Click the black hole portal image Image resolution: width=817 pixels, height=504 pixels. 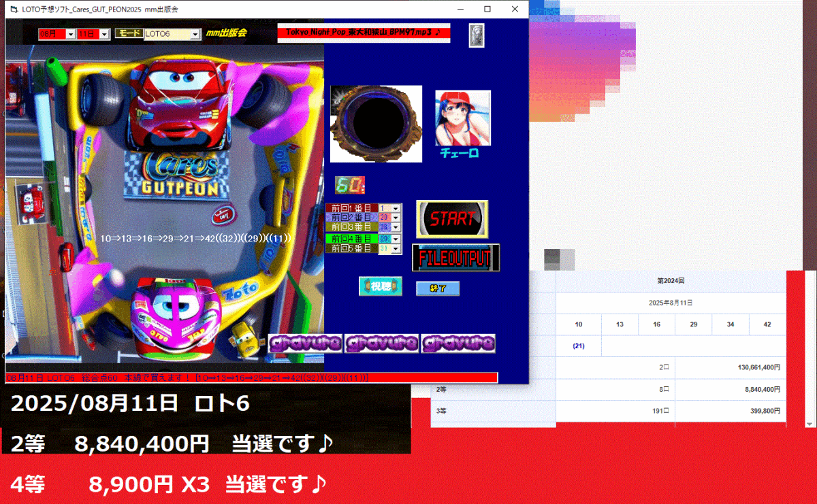[376, 124]
